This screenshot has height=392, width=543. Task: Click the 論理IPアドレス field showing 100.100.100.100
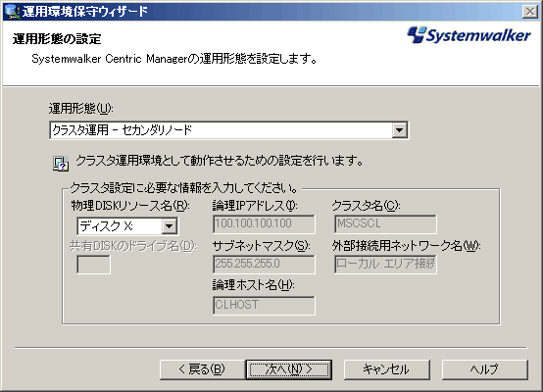[x=264, y=224]
